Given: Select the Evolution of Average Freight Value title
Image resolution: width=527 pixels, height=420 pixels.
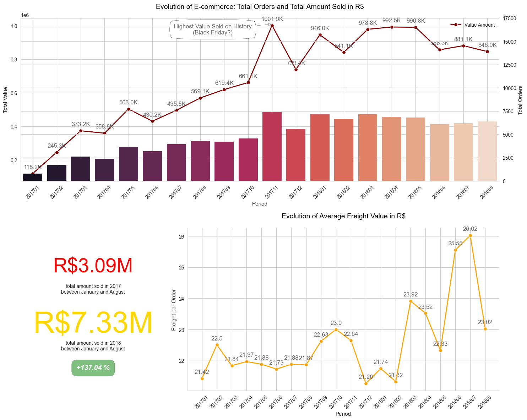Looking at the screenshot, I should [344, 216].
